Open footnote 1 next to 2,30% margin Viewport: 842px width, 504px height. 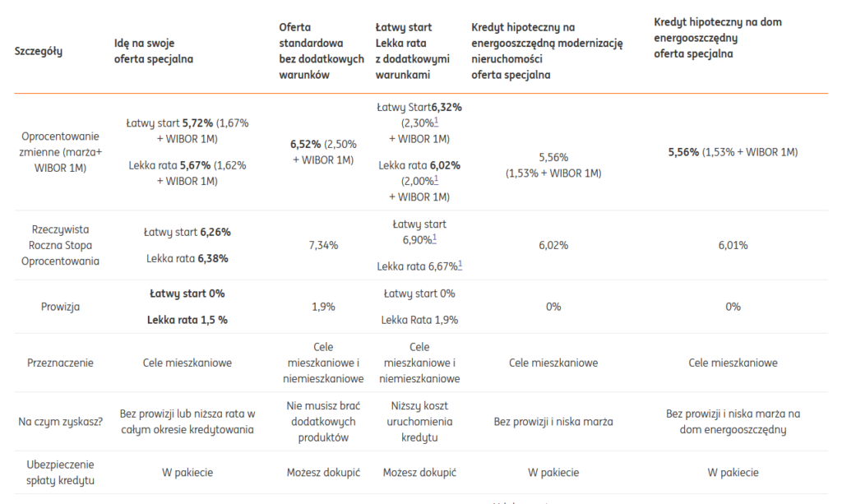pyautogui.click(x=435, y=120)
